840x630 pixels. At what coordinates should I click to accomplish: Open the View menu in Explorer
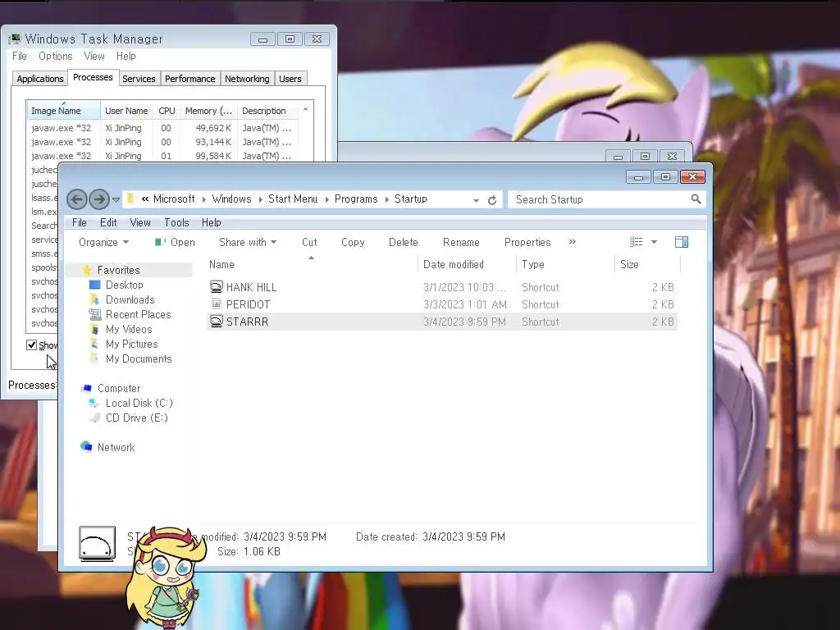click(x=139, y=222)
